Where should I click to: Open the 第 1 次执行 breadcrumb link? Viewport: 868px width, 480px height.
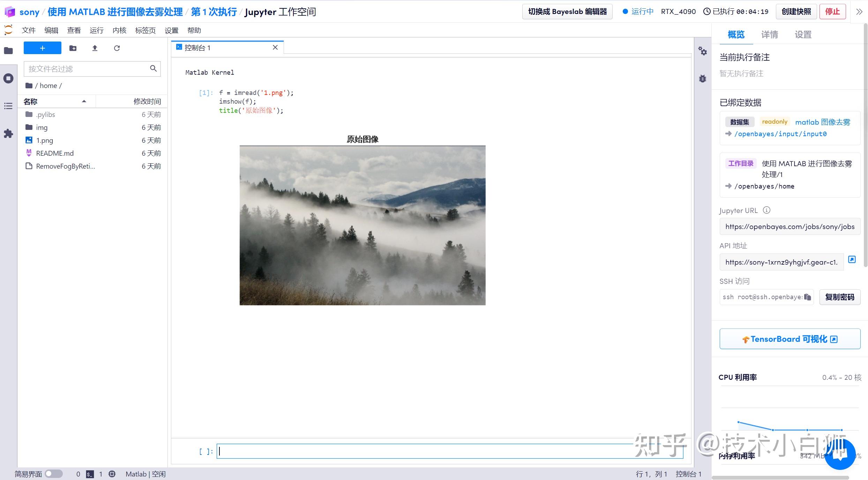tap(214, 12)
